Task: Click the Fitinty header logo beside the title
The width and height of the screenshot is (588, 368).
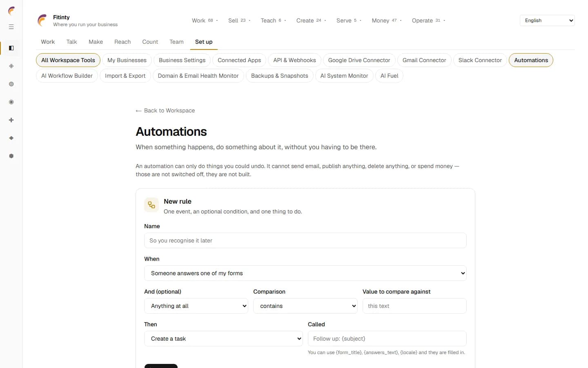Action: point(42,20)
